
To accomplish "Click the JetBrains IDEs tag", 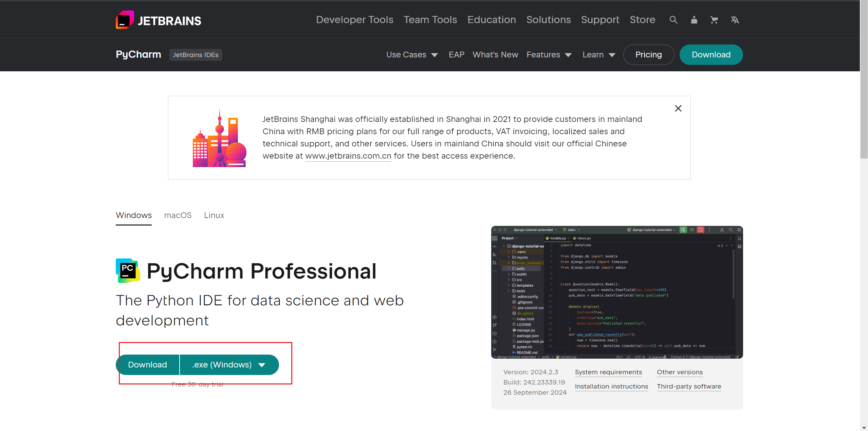I will coord(196,55).
